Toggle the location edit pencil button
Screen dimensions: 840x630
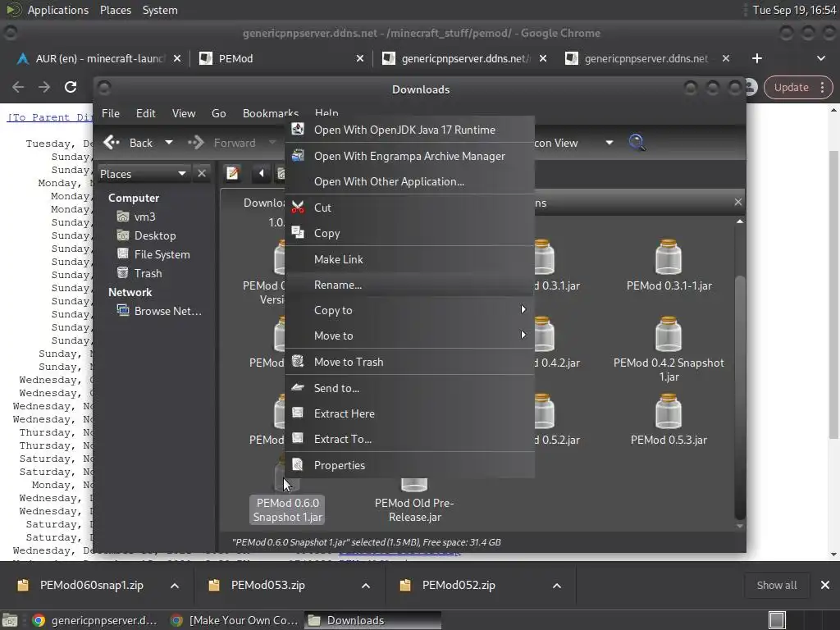[x=232, y=173]
